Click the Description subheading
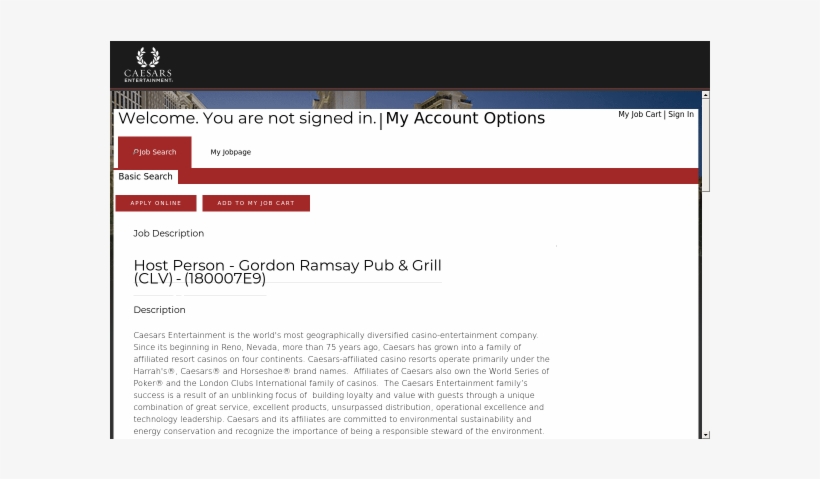 (x=160, y=310)
